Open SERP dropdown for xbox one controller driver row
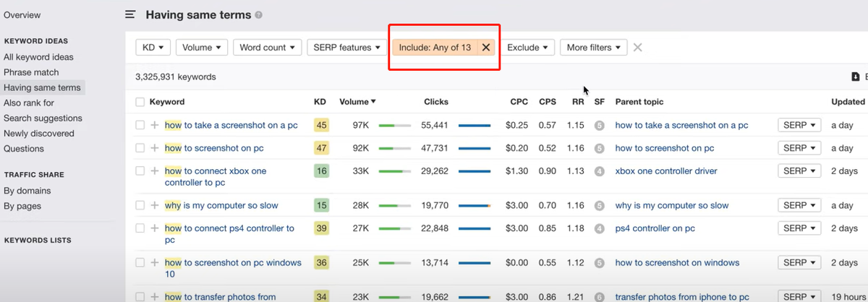This screenshot has height=302, width=868. point(799,171)
